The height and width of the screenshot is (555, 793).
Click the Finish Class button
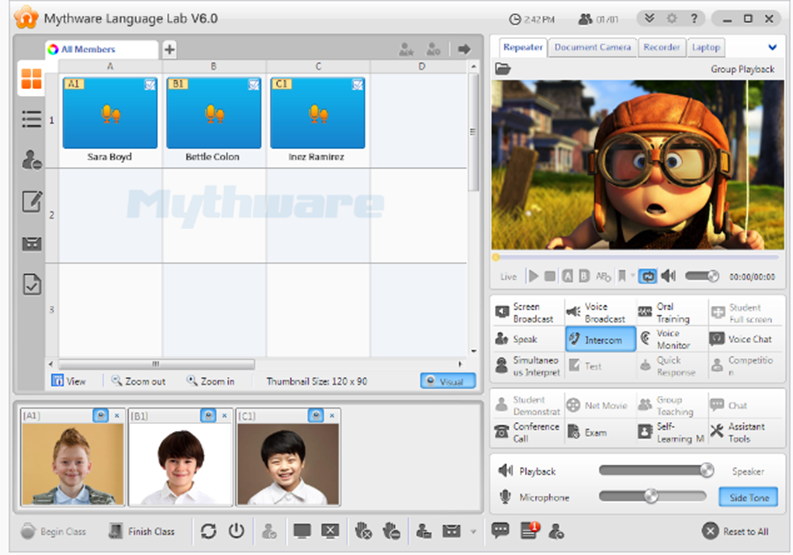pos(141,531)
